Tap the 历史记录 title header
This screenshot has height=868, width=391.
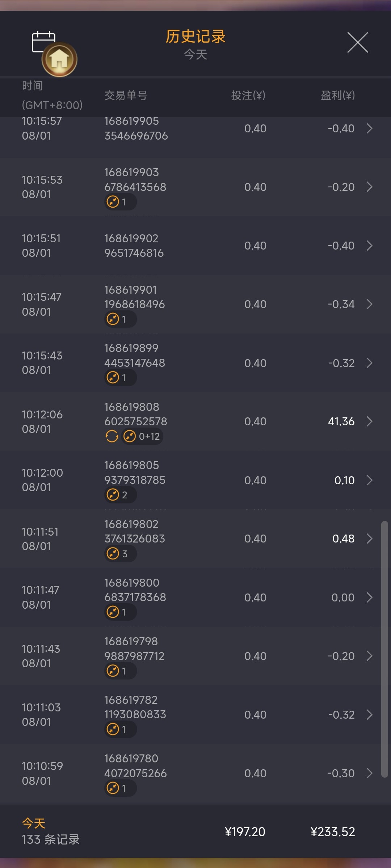(195, 37)
